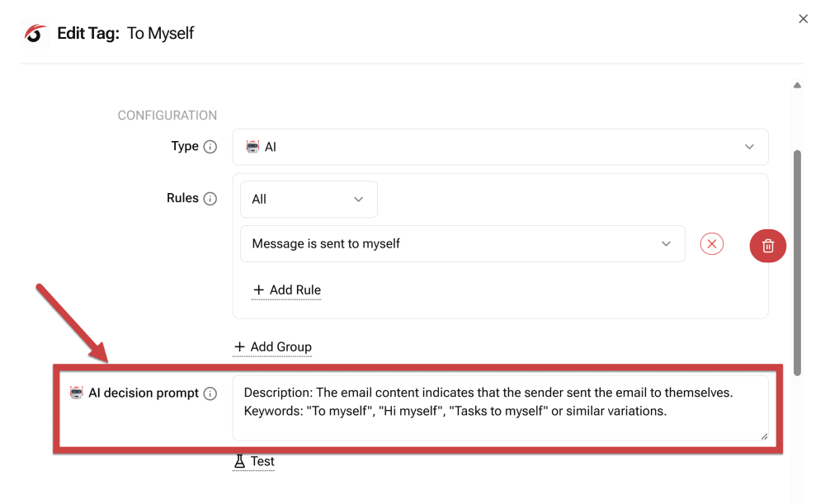Click the info icon next to Type
Viewport: 825px width, 504px height.
[210, 147]
